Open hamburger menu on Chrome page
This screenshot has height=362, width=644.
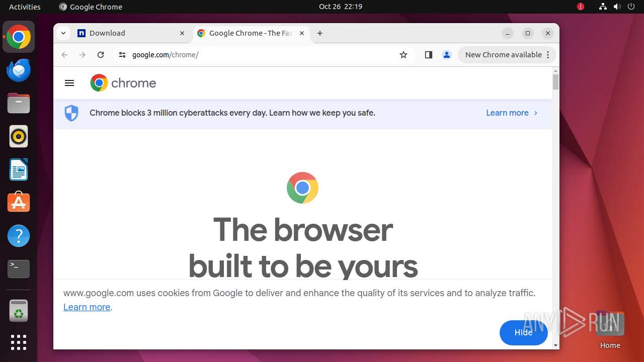[x=69, y=83]
